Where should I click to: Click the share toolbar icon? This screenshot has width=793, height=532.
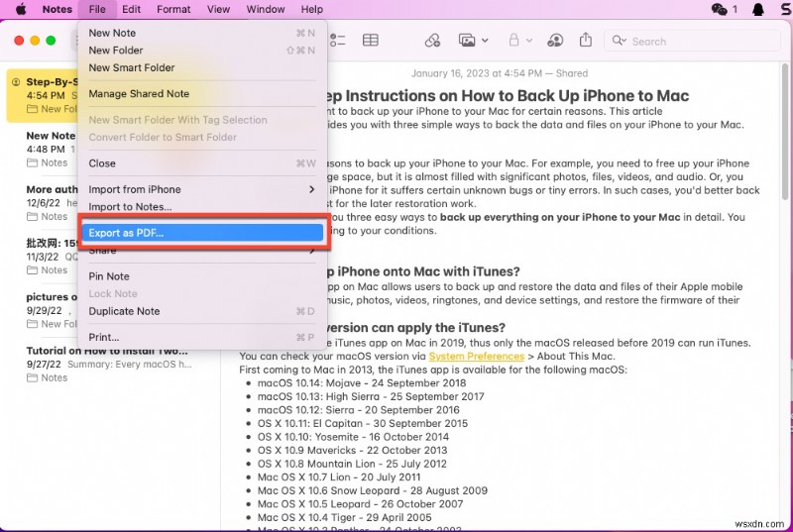click(x=586, y=40)
